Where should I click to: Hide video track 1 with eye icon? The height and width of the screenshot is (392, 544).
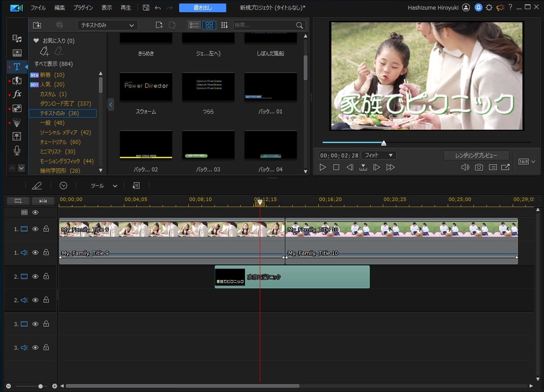[35, 229]
